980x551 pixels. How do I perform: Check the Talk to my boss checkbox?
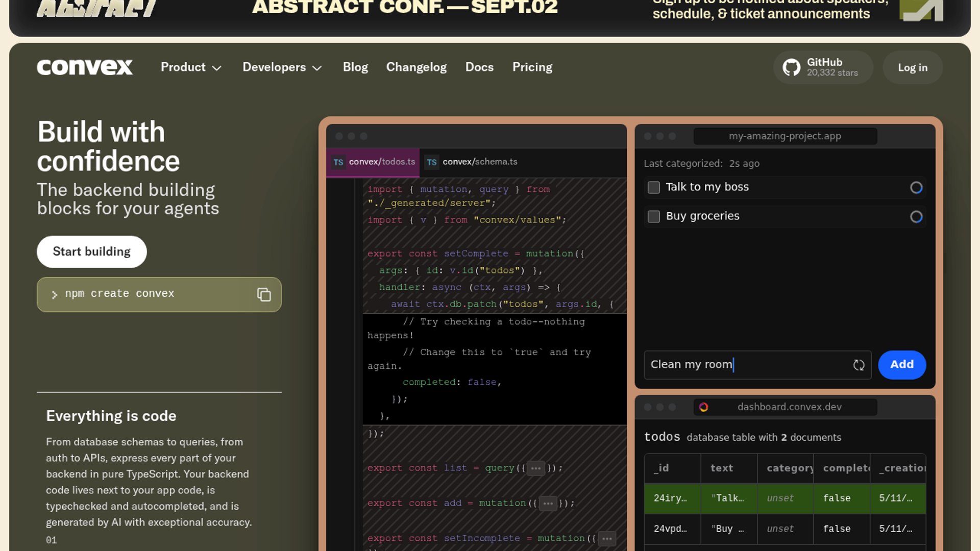pyautogui.click(x=654, y=187)
